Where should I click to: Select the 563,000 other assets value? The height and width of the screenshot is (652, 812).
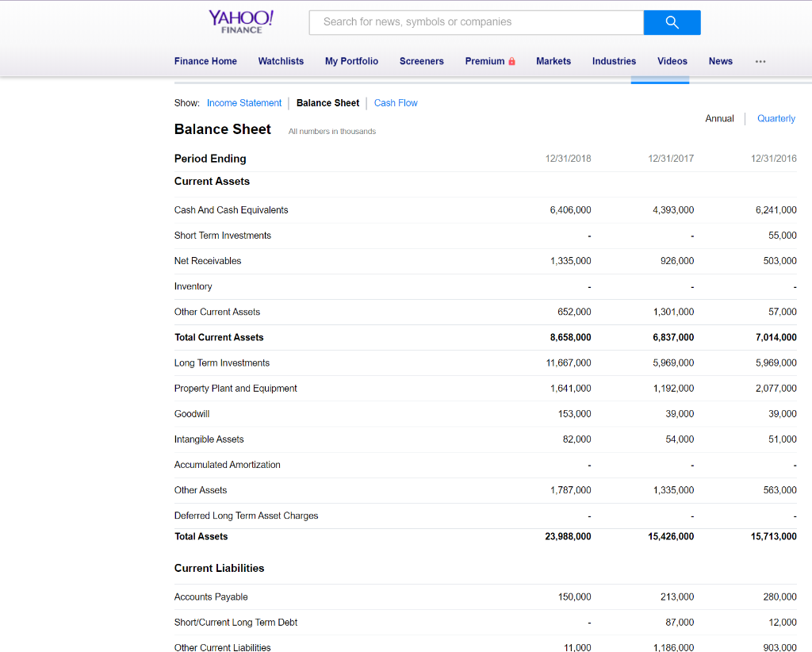[x=780, y=490]
